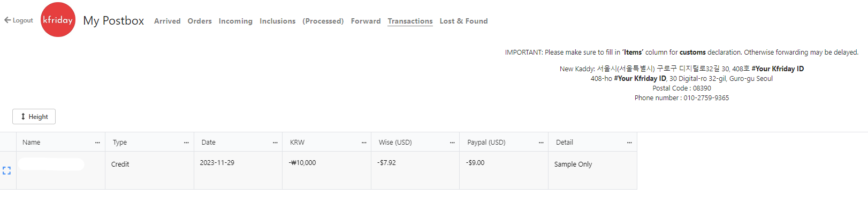The image size is (868, 210).
Task: Log out using the Logout link
Action: 19,20
